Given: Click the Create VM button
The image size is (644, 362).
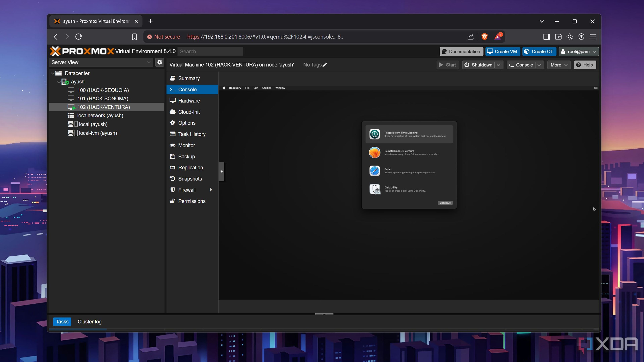Looking at the screenshot, I should tap(502, 51).
